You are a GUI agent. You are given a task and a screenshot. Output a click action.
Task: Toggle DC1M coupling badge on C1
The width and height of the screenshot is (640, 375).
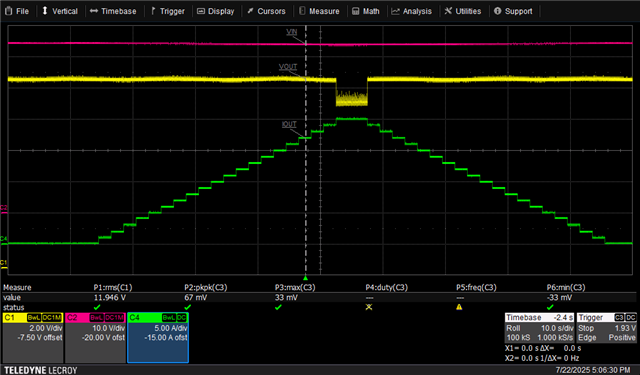(52, 317)
